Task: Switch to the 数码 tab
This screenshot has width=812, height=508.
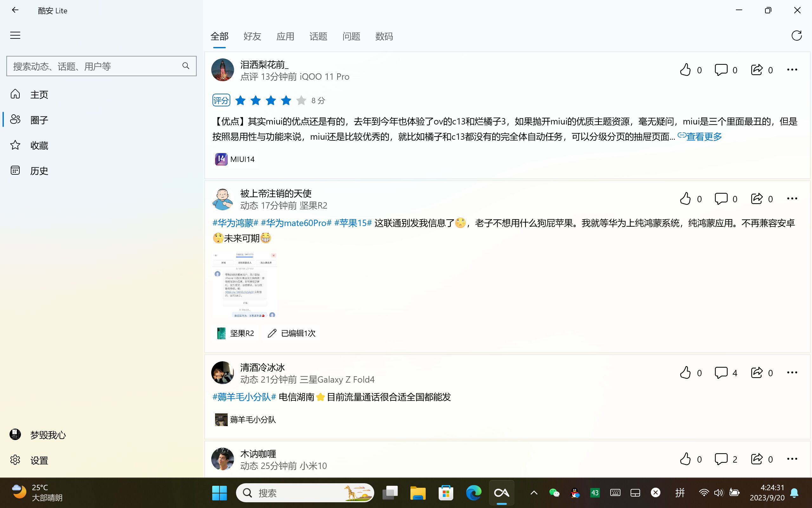Action: coord(384,36)
